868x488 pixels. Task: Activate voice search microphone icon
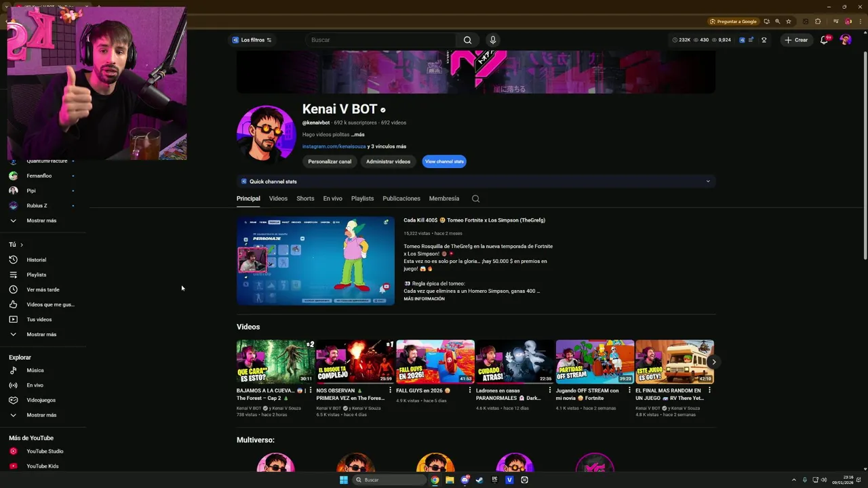[493, 40]
